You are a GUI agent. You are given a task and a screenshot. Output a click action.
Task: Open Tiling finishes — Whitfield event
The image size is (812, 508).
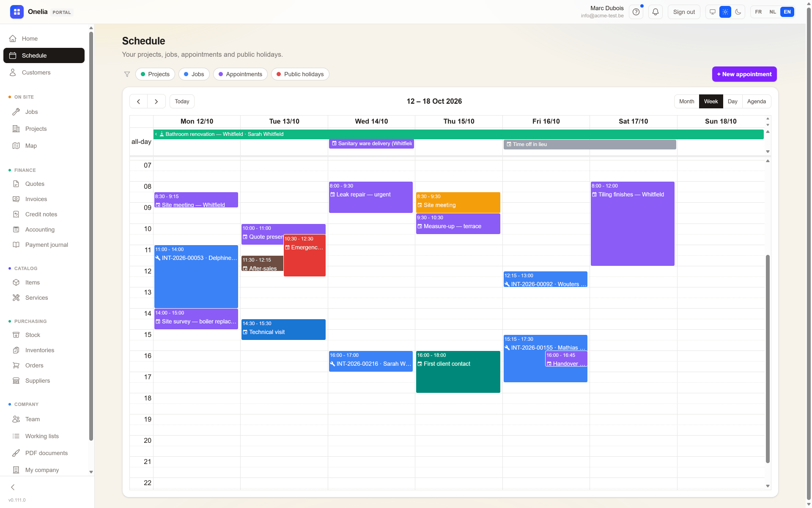coord(632,224)
